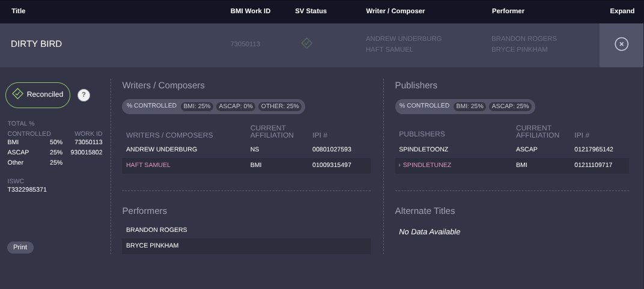Click the Title column header

(x=19, y=11)
